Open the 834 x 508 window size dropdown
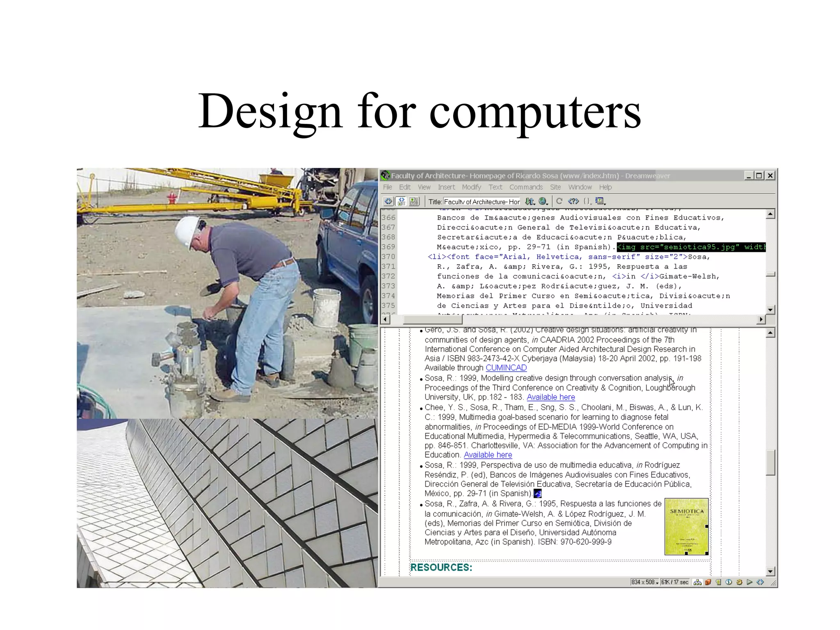The height and width of the screenshot is (630, 840). click(645, 582)
